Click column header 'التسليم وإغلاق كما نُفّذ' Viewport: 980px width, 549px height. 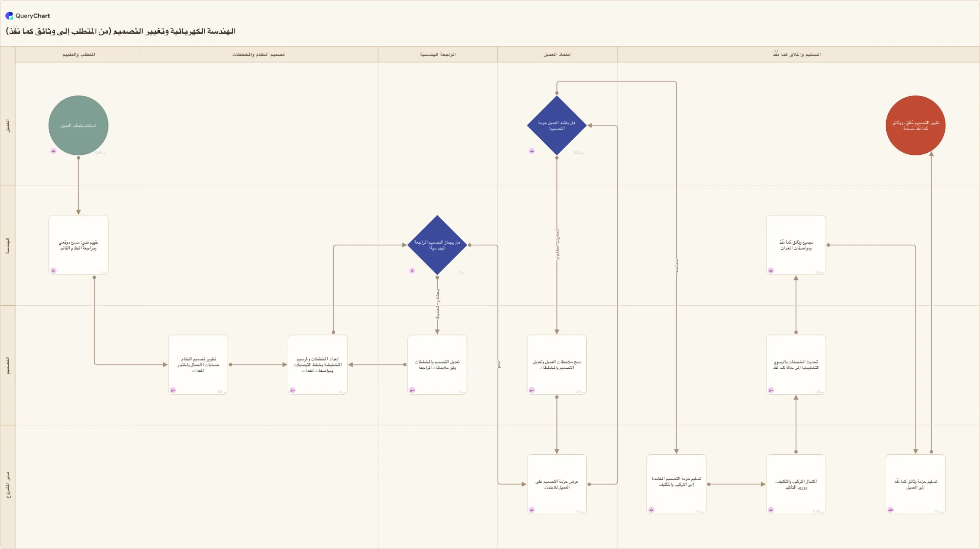click(797, 55)
